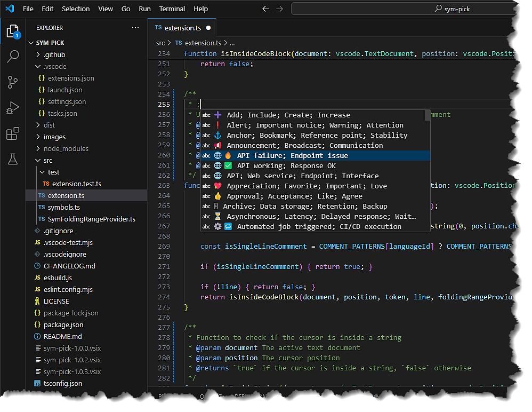This screenshot has width=532, height=412.
Task: Open package.json from the file explorer
Action: point(63,324)
